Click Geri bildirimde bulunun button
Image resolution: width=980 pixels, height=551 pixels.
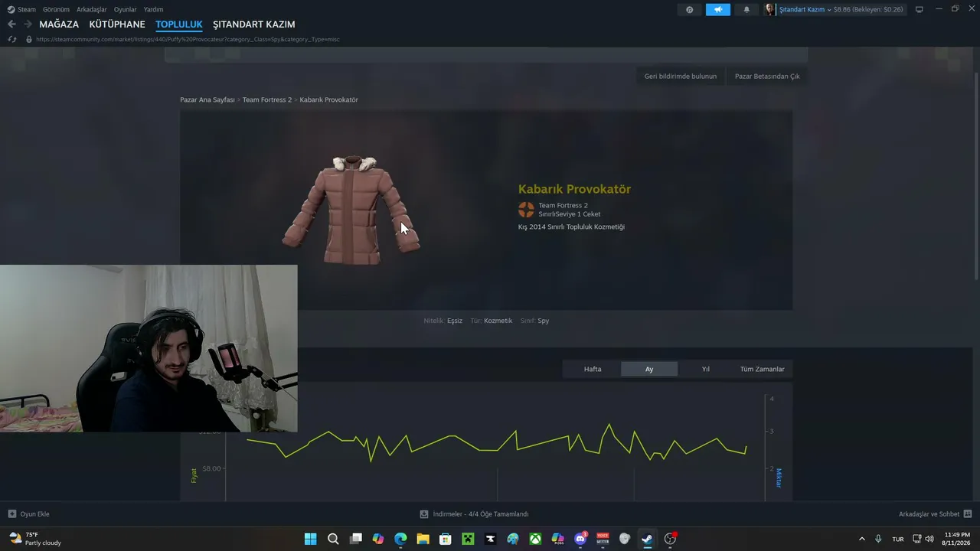(681, 77)
